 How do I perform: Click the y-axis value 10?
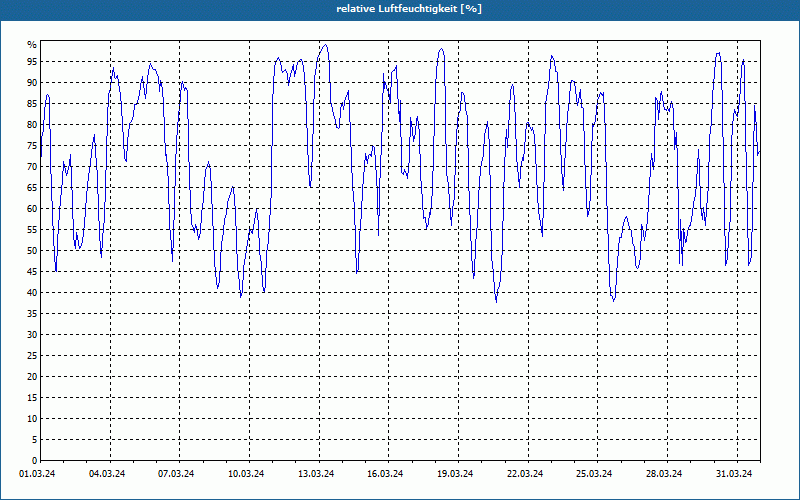point(32,418)
